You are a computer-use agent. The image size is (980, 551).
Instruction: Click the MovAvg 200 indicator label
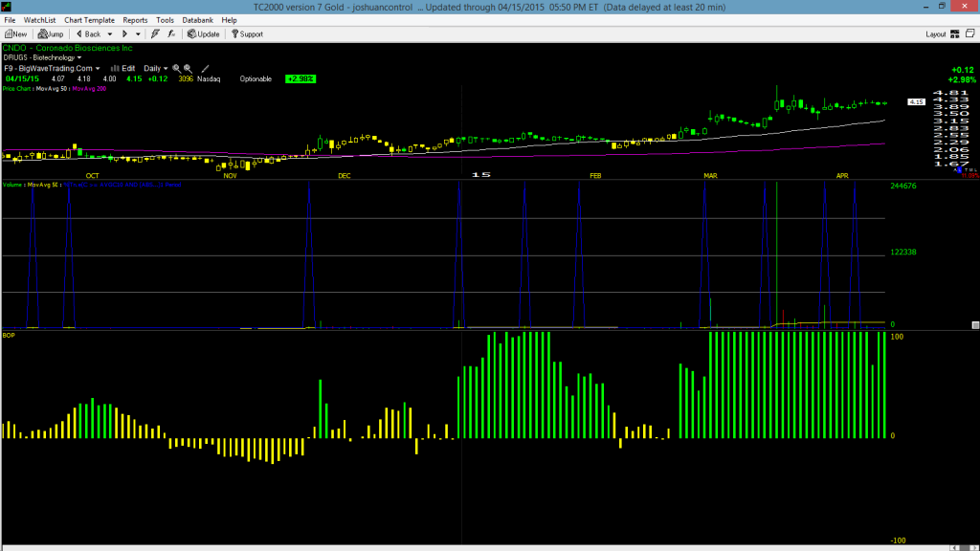coord(89,89)
